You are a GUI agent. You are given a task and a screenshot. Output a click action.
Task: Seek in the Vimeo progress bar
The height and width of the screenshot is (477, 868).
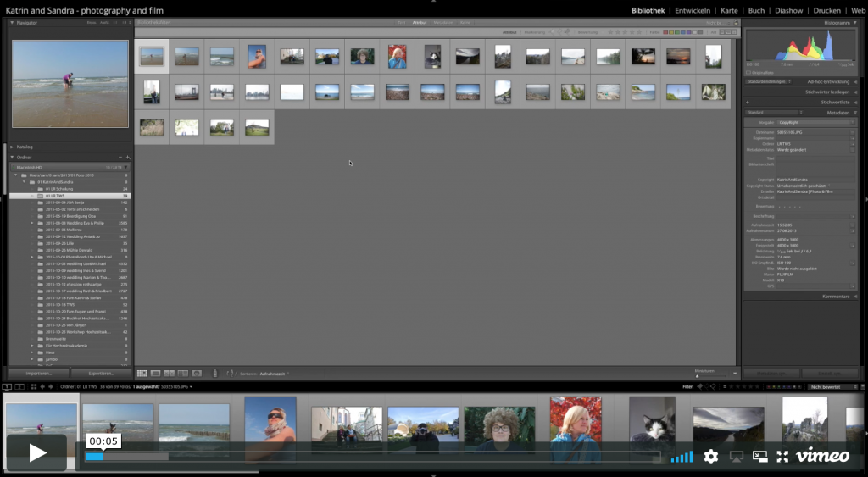[373, 457]
